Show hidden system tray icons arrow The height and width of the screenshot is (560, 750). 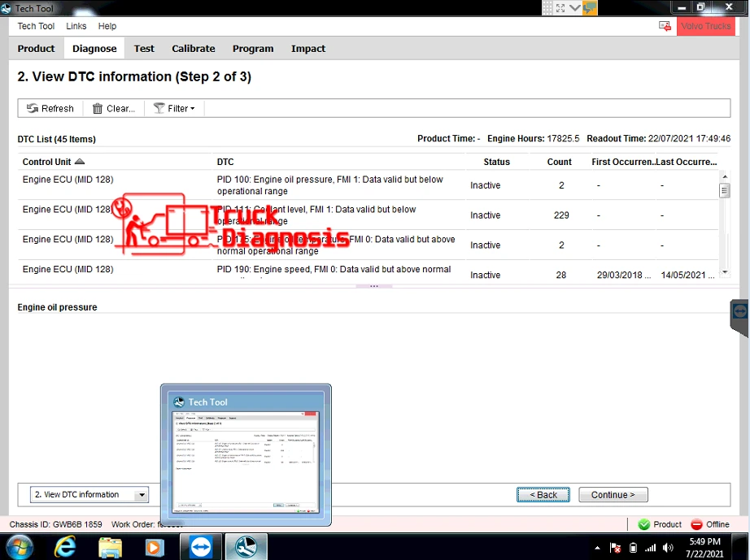[597, 548]
